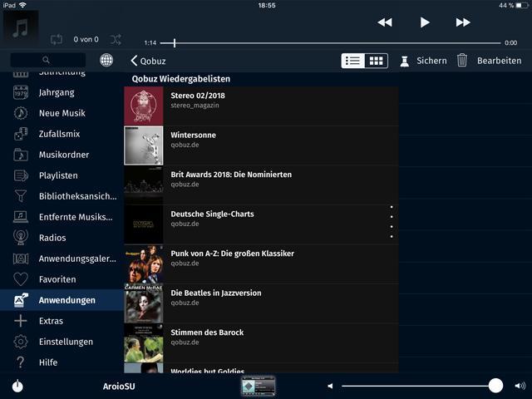Select the Playlisten menu entry
Viewport: 532px width, 399px height.
point(58,175)
